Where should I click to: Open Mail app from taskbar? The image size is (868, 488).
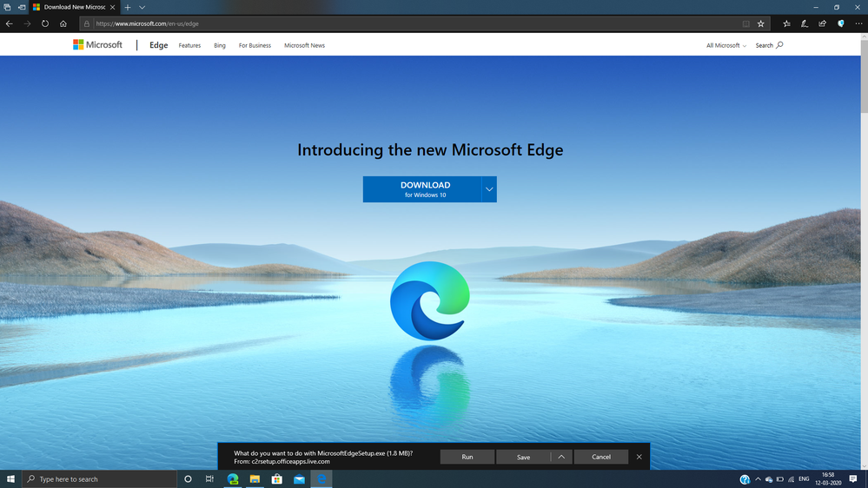pyautogui.click(x=299, y=479)
